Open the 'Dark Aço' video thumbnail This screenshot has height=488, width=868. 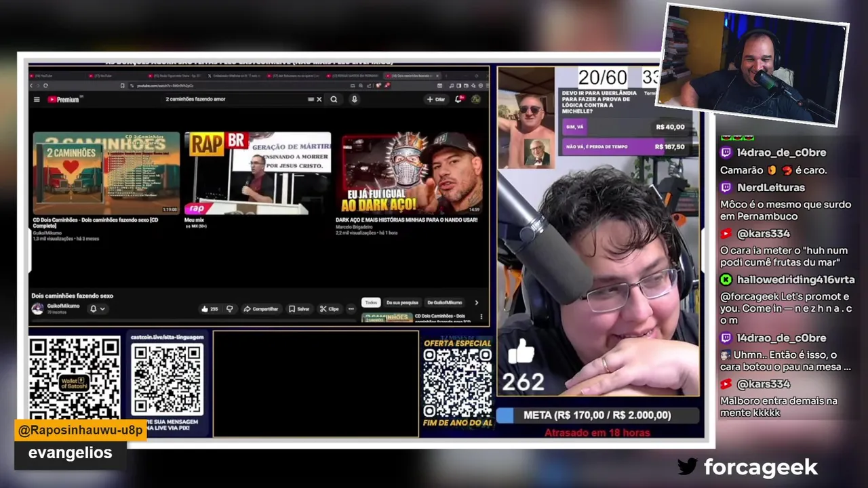(x=409, y=173)
